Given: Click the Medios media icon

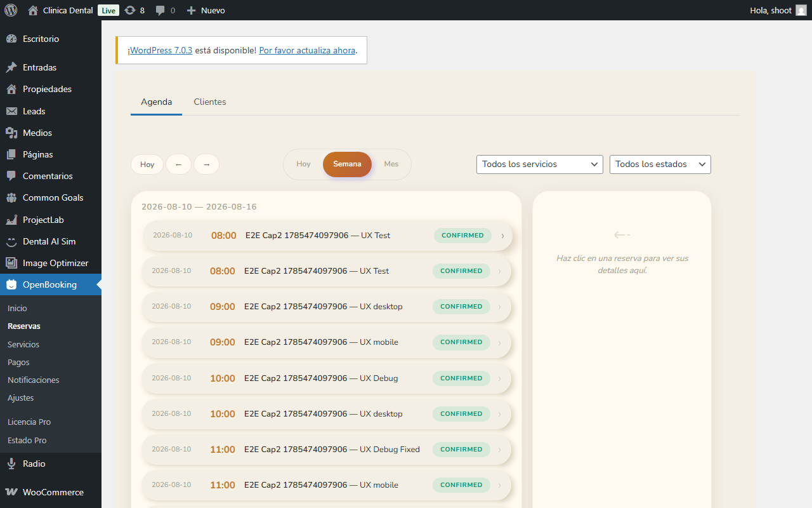Looking at the screenshot, I should [x=11, y=133].
